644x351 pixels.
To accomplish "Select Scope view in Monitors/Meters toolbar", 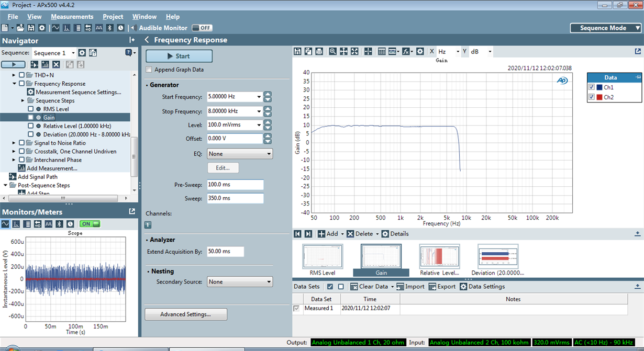I will 5,224.
